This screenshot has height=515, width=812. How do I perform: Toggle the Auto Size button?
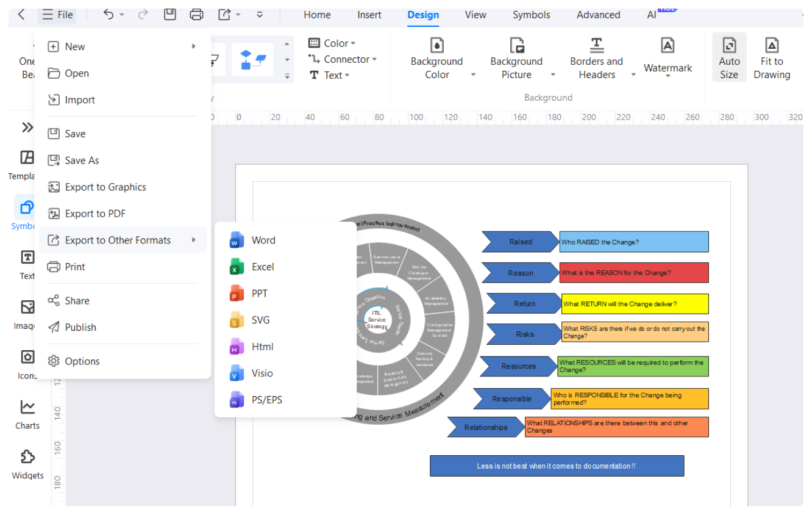pos(729,57)
